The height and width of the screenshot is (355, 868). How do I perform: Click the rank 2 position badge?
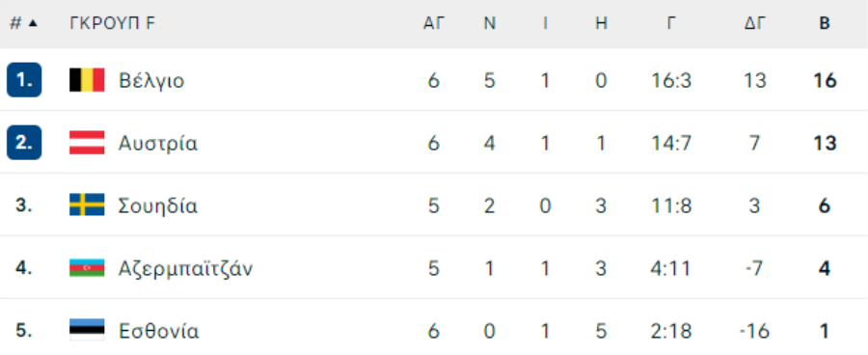24,143
